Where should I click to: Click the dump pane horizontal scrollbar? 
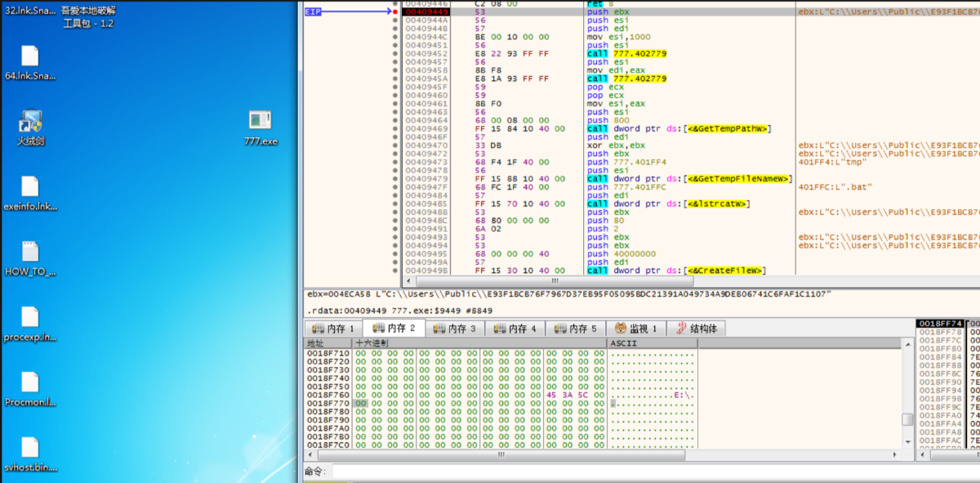498,454
